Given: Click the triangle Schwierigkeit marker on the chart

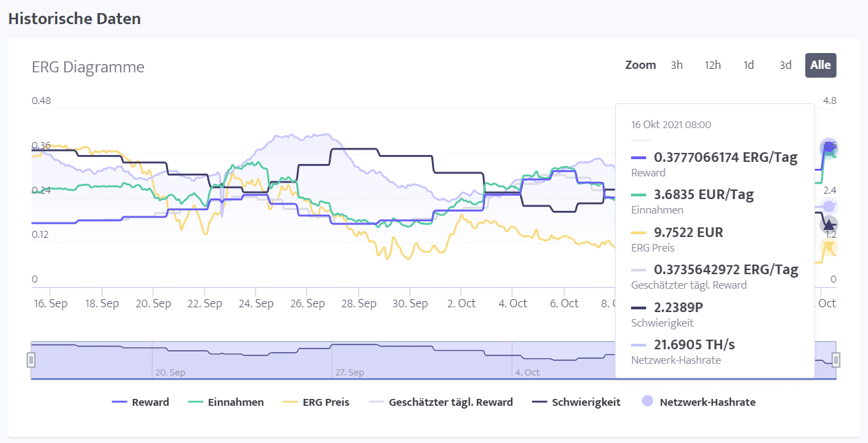Looking at the screenshot, I should click(x=829, y=225).
